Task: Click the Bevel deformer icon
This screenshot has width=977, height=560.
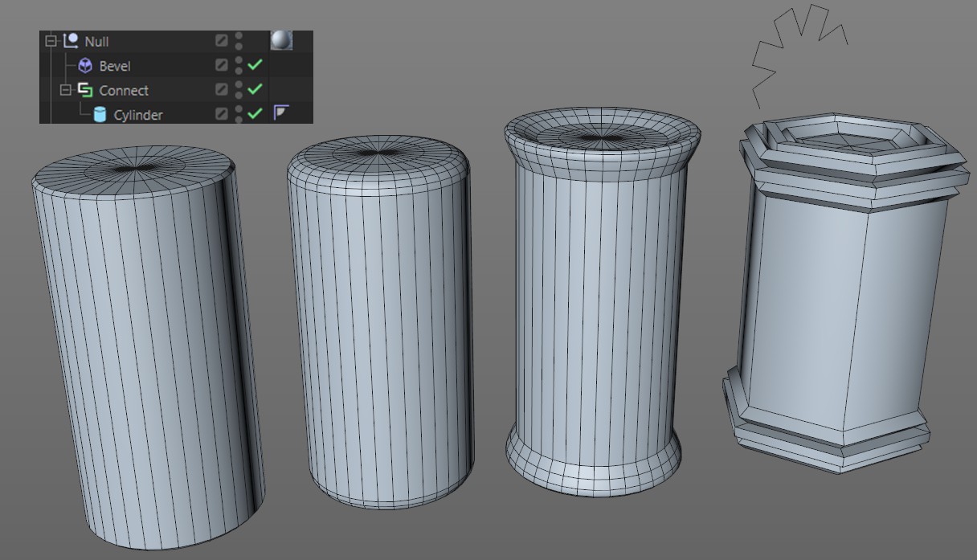Action: (x=85, y=66)
